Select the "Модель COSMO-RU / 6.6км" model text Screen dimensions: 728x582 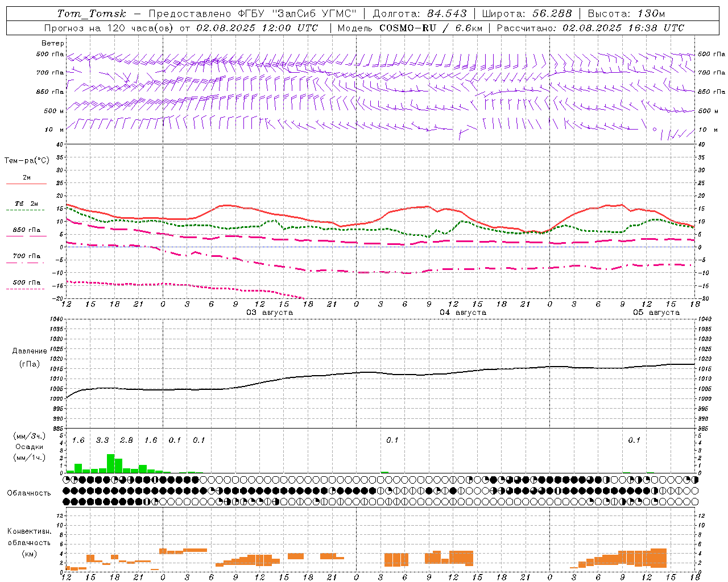click(x=409, y=28)
